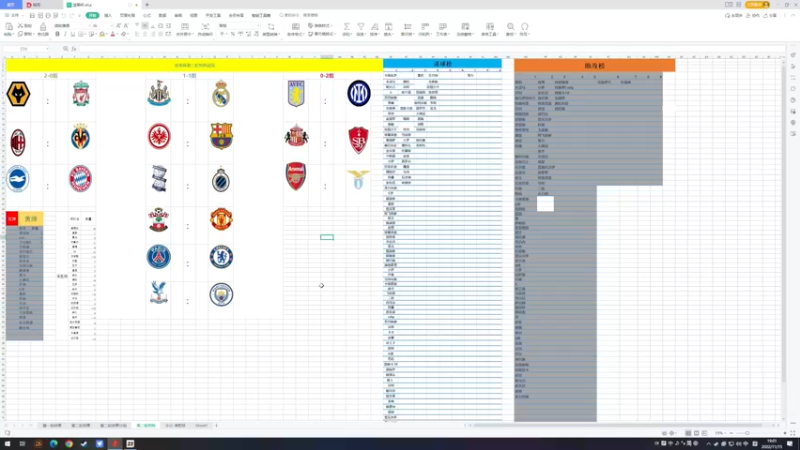Viewport: 800px width, 450px height.
Task: Toggle Italic formatting
Action: tap(65, 34)
